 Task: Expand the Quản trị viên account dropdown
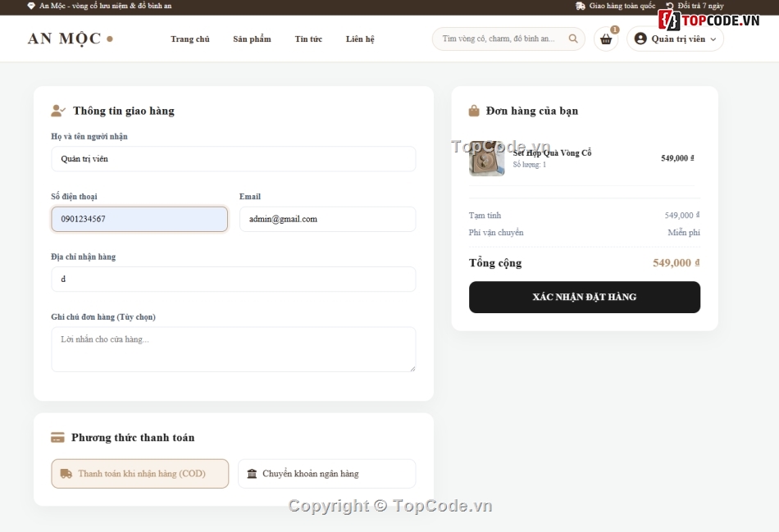click(675, 39)
